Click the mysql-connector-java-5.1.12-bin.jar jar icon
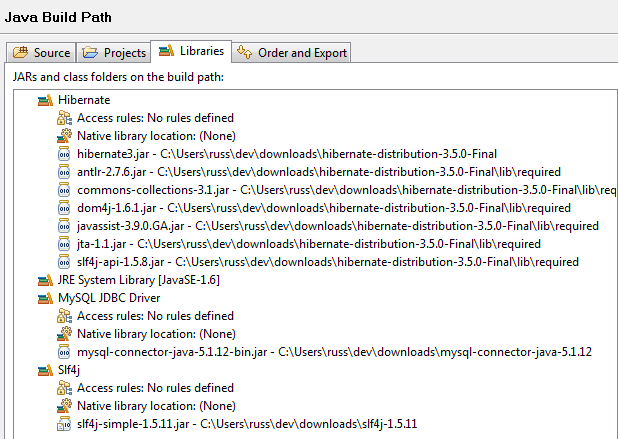The height and width of the screenshot is (439, 618). (64, 352)
